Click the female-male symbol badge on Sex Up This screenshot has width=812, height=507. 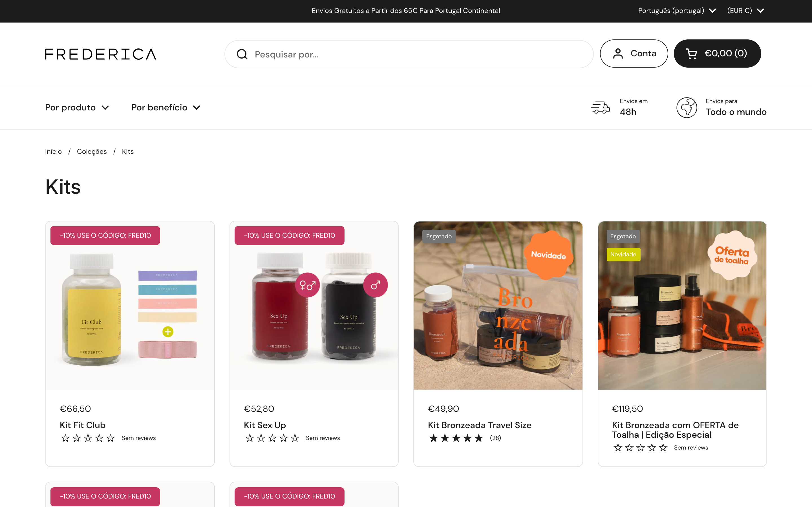(307, 285)
